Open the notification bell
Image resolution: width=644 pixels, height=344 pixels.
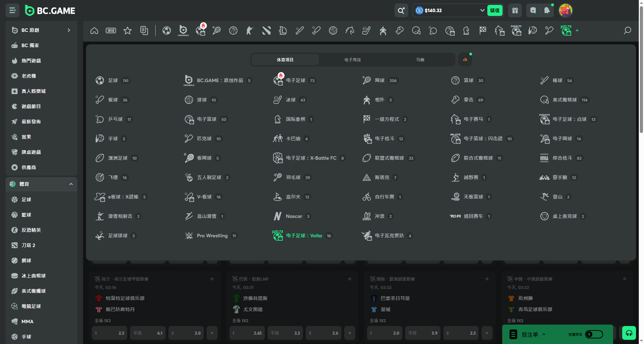coord(547,10)
